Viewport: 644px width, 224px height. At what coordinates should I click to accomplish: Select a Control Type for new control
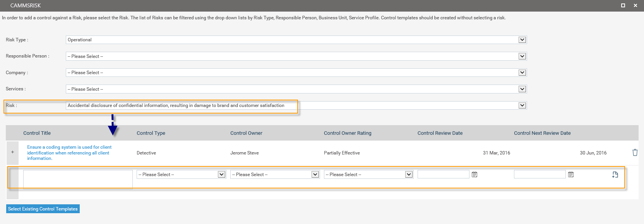(181, 175)
